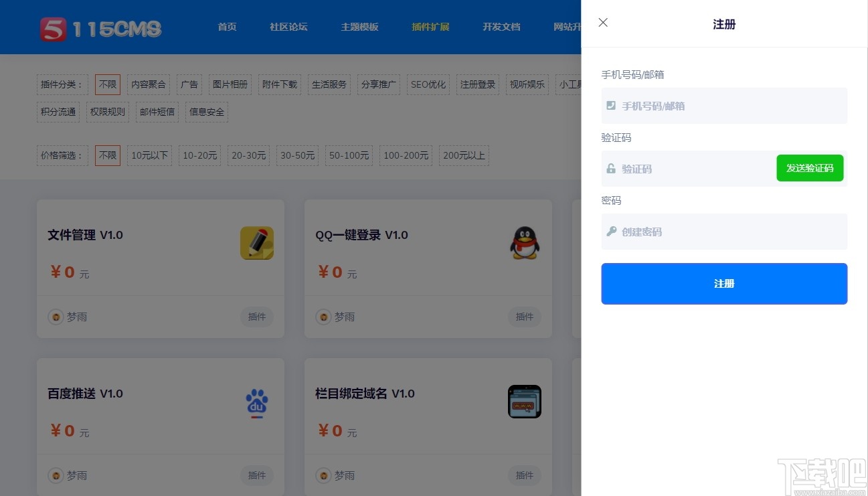Screen dimensions: 868x496
Task: Select the 生活服务 category tag
Action: click(x=329, y=84)
